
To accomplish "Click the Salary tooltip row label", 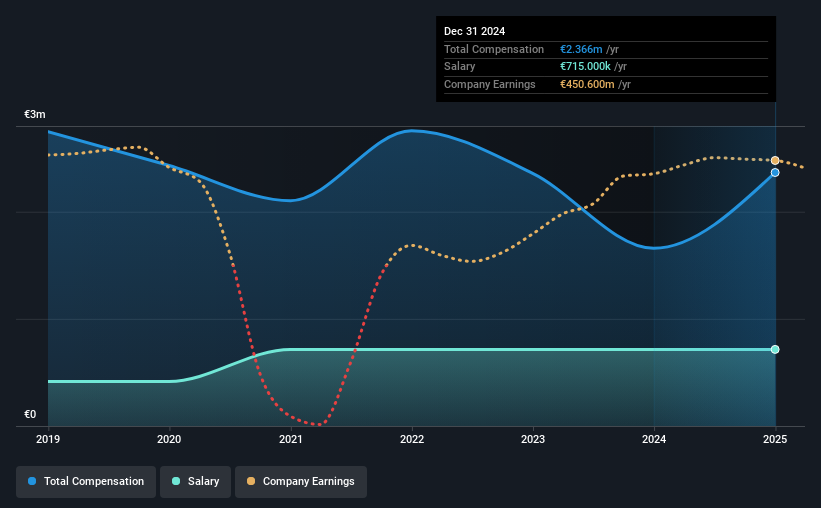I will coord(460,67).
